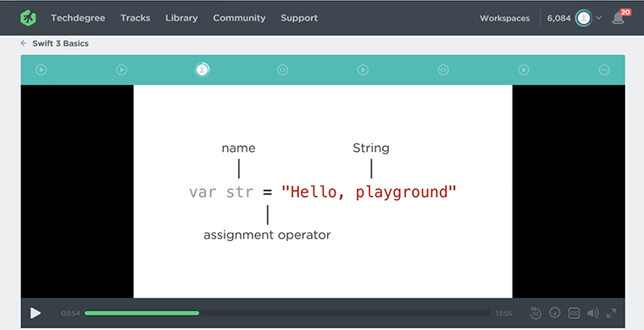Viewport: 644px width, 330px height.
Task: Open the Tracks nav item
Action: 135,18
